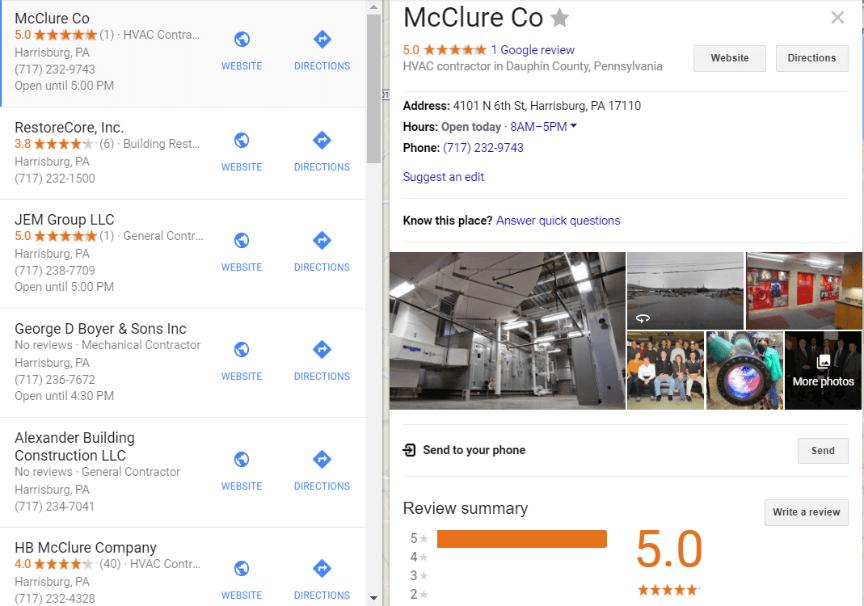Click the address 4101 N 6th St text
864x606 pixels.
[547, 106]
